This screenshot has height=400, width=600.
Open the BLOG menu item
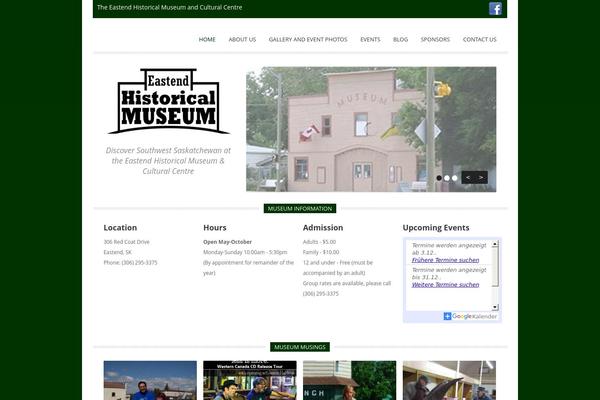pyautogui.click(x=400, y=39)
